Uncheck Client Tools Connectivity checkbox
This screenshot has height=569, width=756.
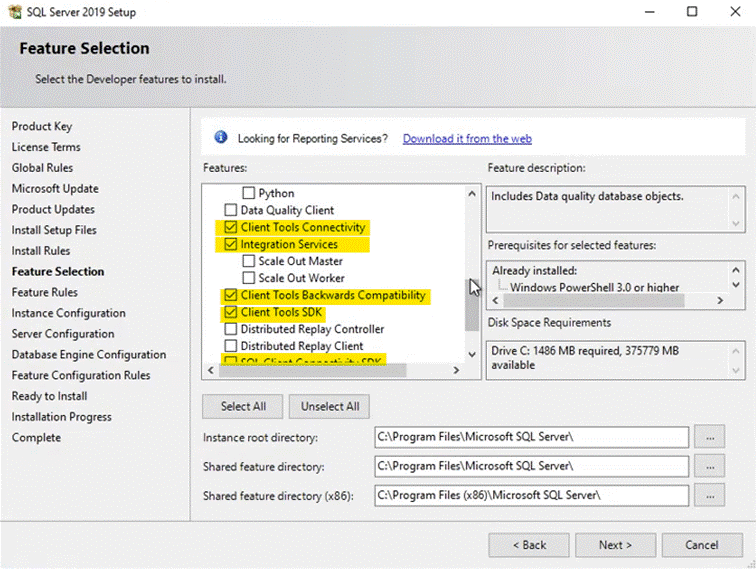230,227
